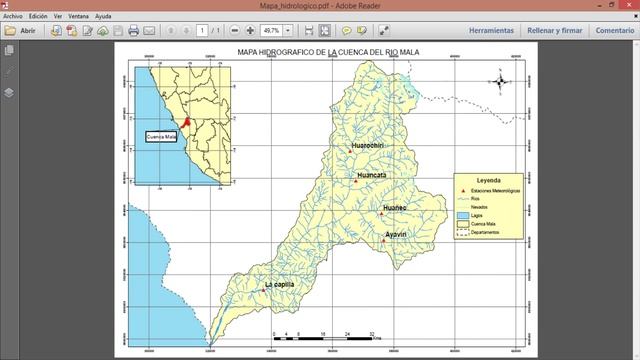Viewport: 640px width, 360px height.
Task: Click the compass rose on the map
Action: (500, 82)
